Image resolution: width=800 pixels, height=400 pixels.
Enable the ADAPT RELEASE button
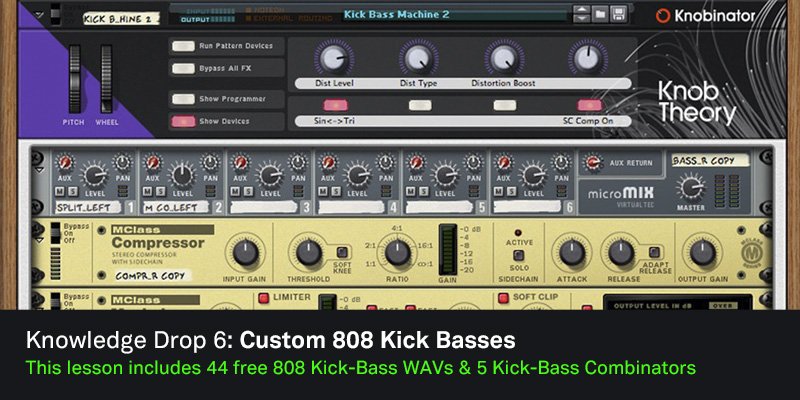click(x=655, y=252)
